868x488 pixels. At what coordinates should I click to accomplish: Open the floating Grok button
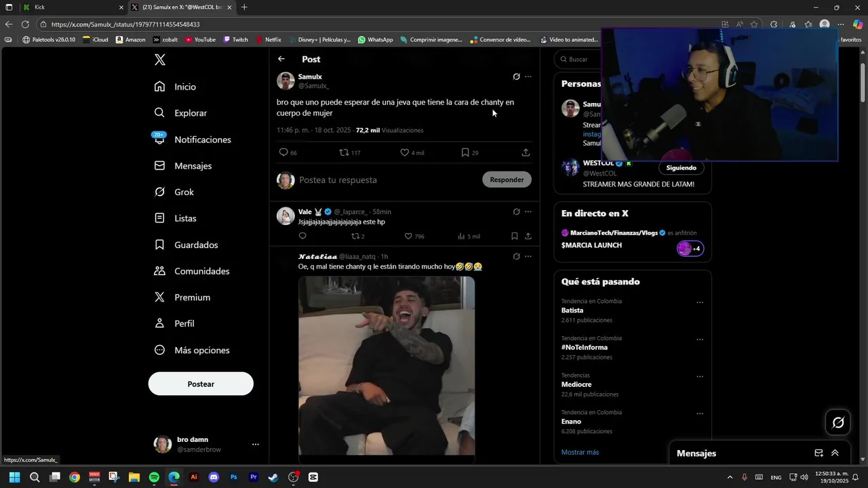click(838, 423)
